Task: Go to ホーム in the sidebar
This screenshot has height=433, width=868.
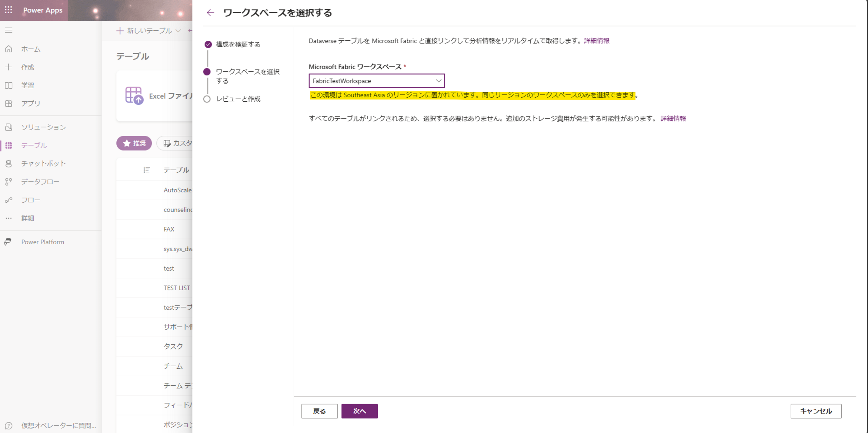Action: (x=31, y=49)
